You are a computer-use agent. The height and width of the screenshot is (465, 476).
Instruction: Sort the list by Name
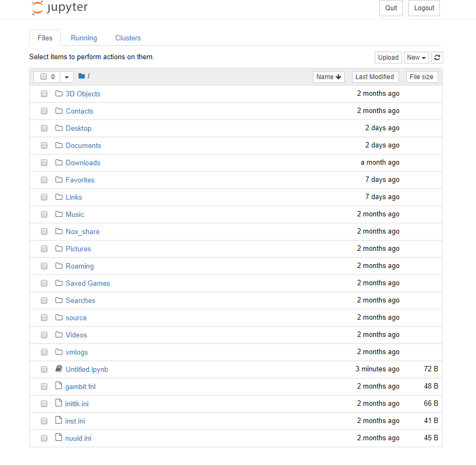coord(328,77)
